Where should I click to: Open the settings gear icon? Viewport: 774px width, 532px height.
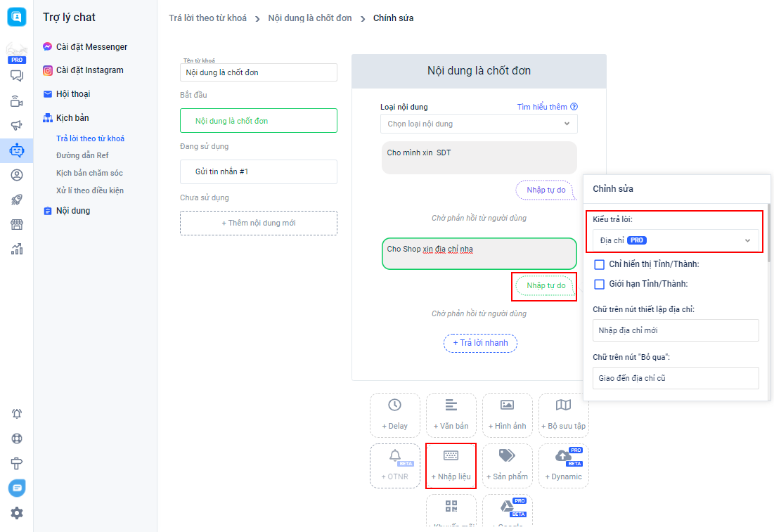[x=17, y=513]
